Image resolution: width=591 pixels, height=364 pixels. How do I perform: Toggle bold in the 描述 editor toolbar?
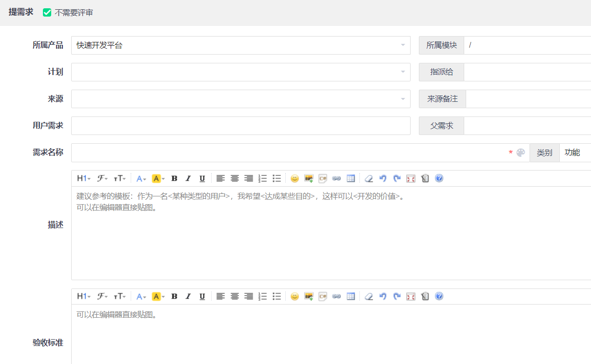[174, 178]
